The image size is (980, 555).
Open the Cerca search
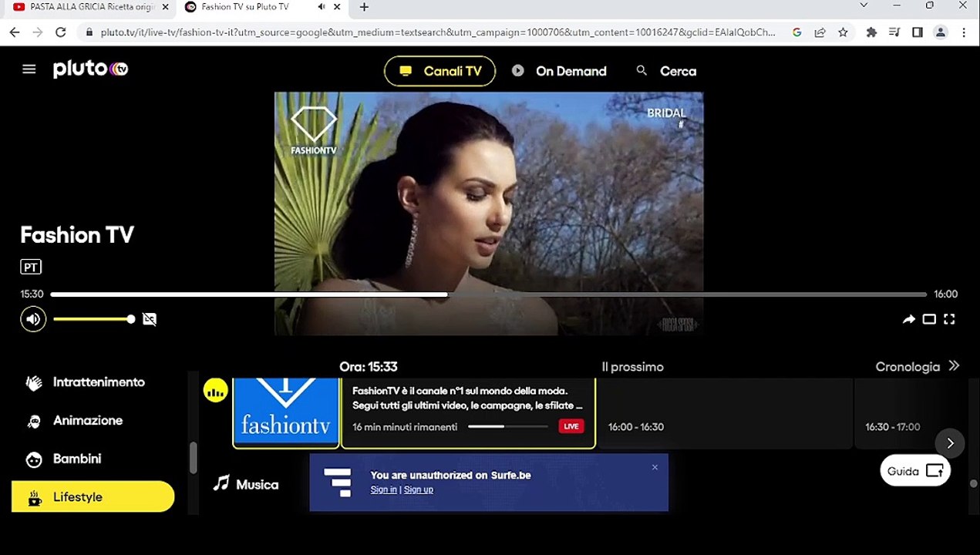(666, 71)
